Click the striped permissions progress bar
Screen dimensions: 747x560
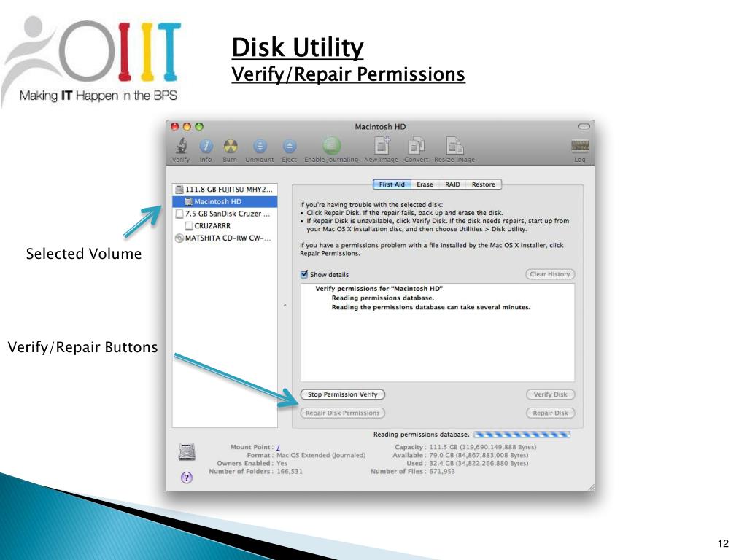coord(522,435)
